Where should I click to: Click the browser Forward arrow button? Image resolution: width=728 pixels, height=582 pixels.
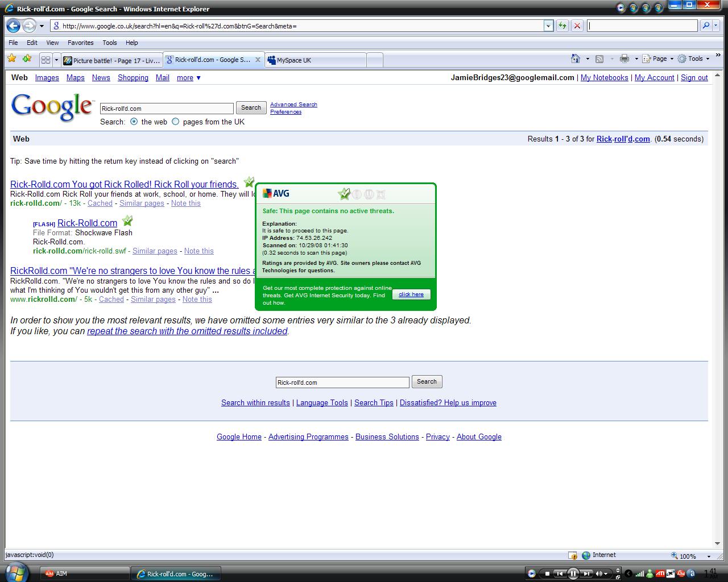tap(29, 26)
